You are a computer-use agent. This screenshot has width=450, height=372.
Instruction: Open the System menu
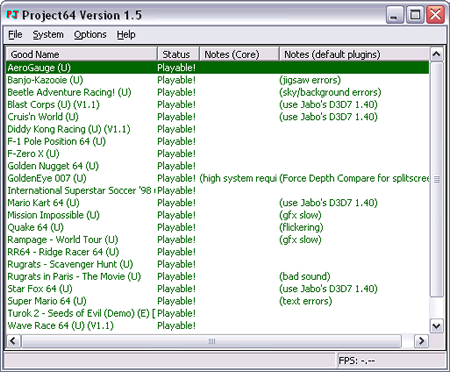[x=48, y=35]
